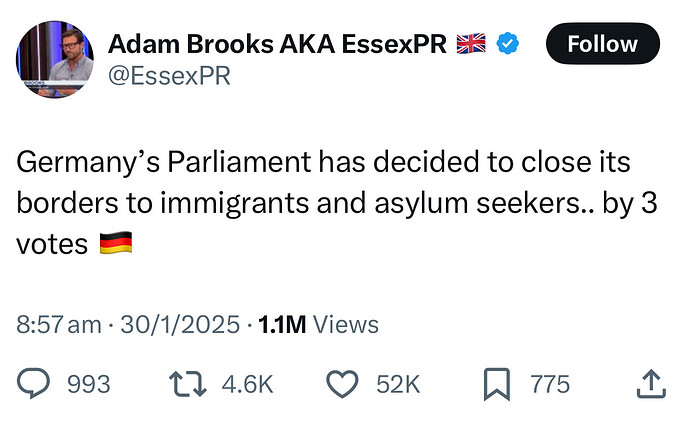Screen dimensions: 690x429
Task: Click the 30/1/2025 date
Action: pos(180,325)
